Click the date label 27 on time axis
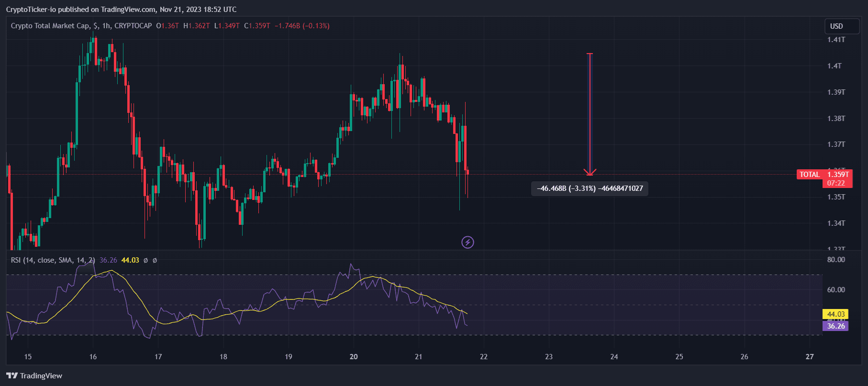868x386 pixels. click(x=809, y=357)
